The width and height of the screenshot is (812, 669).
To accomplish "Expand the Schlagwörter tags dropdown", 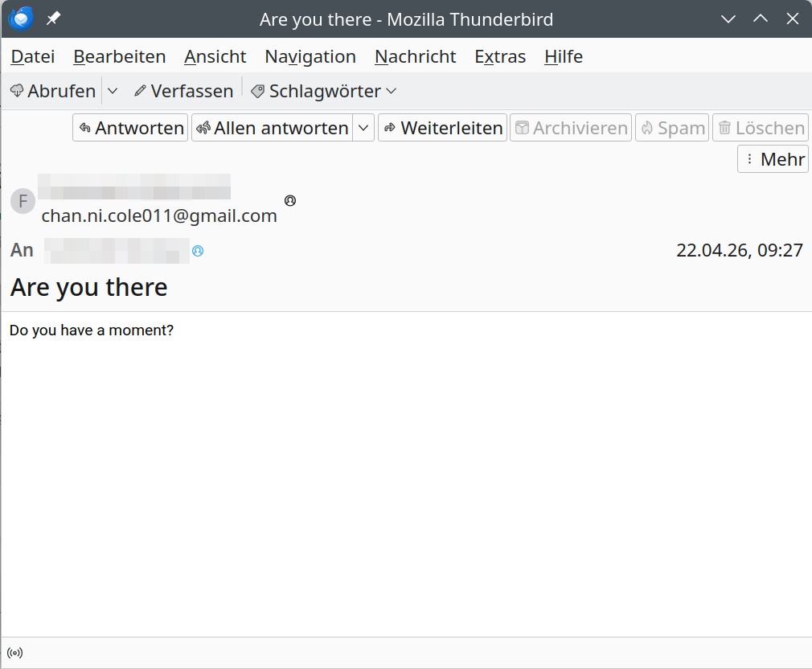I will tap(324, 91).
